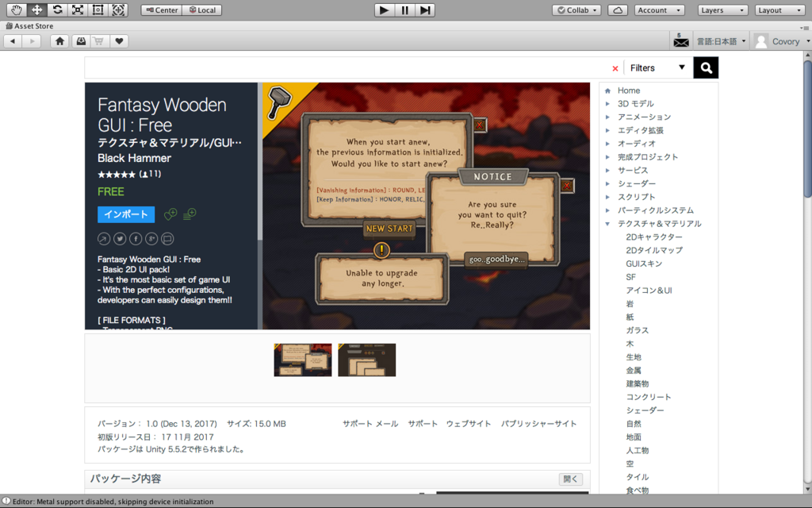This screenshot has width=812, height=508.
Task: Click the パブリッシャーサイト link
Action: point(538,424)
